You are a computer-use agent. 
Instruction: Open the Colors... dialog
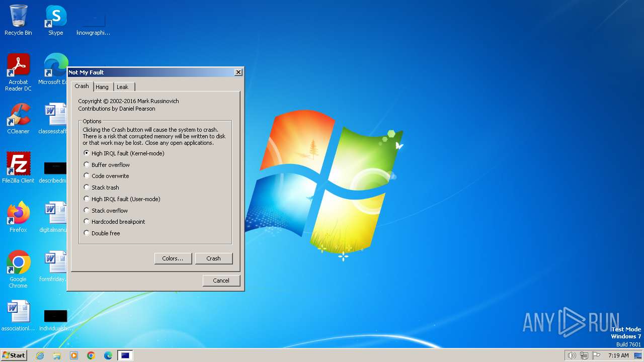click(173, 258)
